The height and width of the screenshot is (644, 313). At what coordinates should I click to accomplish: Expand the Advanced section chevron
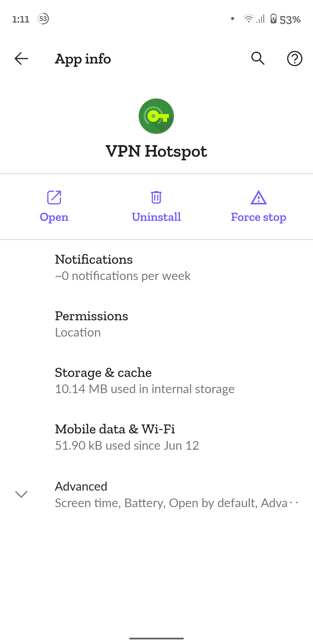coord(21,494)
